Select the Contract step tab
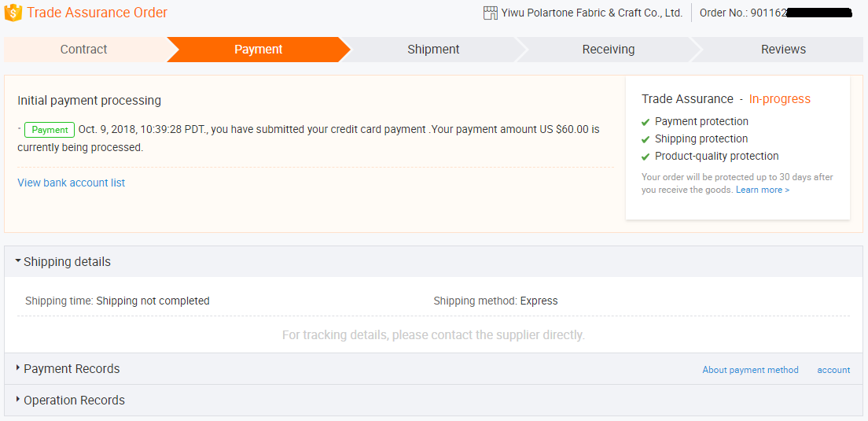Viewport: 868px width, 421px height. 83,49
